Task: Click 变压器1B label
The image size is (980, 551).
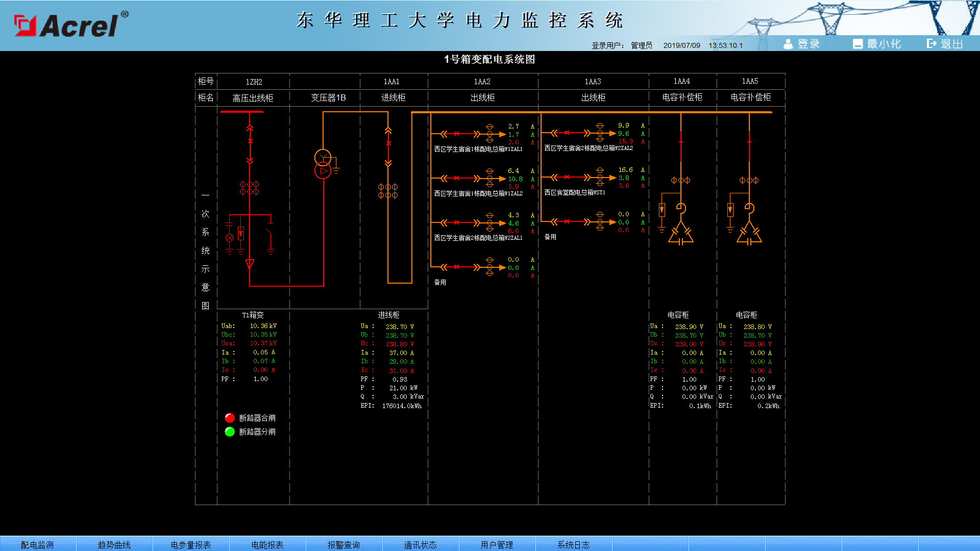Action: click(328, 97)
